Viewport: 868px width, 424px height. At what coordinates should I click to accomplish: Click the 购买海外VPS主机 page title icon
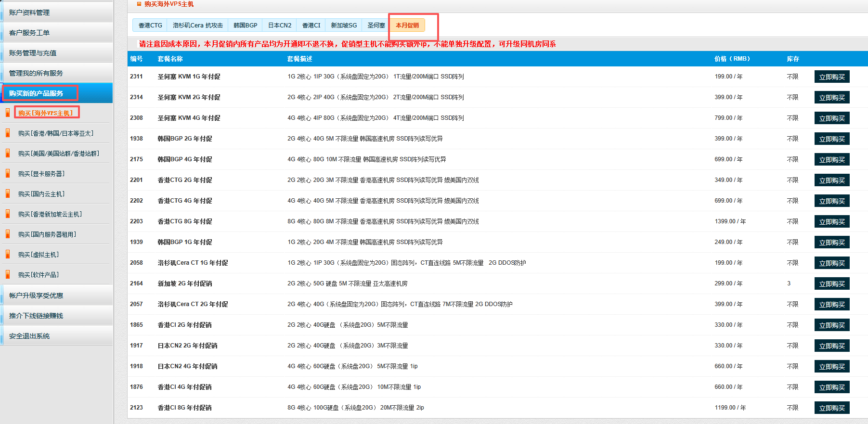click(139, 4)
